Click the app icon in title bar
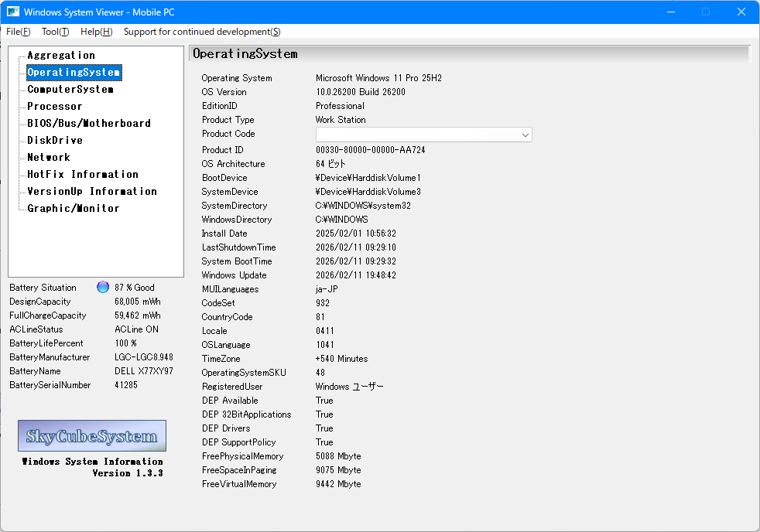 click(x=13, y=12)
